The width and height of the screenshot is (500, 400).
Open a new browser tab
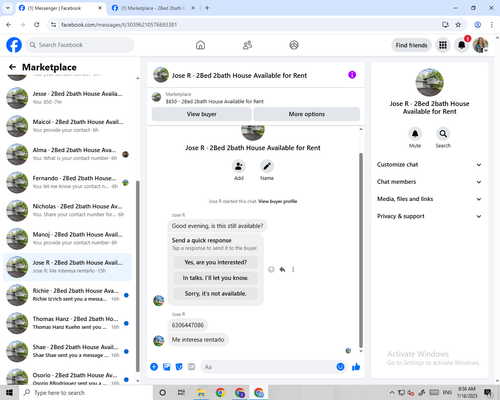207,8
